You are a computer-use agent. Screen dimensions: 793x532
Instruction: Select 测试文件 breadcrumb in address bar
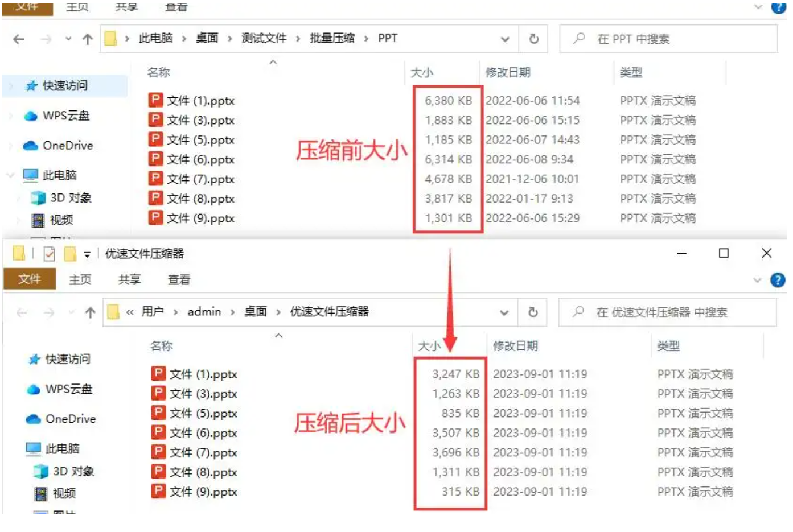pyautogui.click(x=264, y=38)
